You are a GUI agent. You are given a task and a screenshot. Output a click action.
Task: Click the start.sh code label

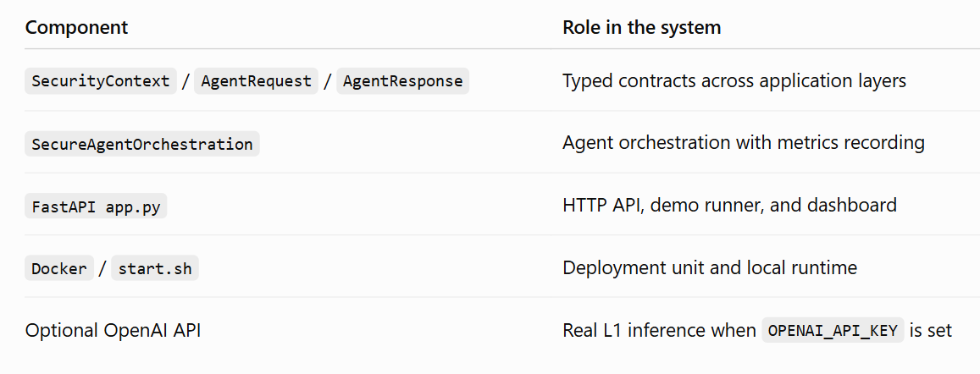click(x=155, y=268)
